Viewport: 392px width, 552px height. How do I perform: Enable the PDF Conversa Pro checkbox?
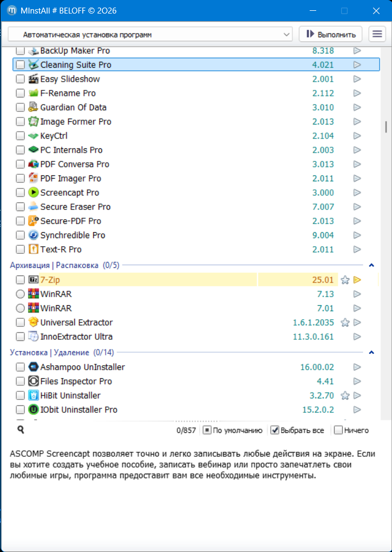21,164
